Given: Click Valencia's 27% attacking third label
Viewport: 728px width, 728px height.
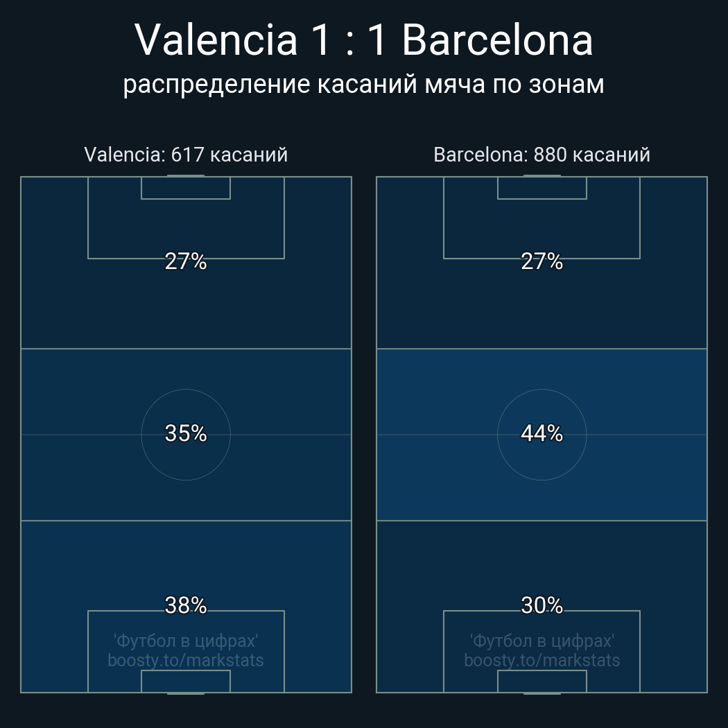Looking at the screenshot, I should [x=186, y=261].
